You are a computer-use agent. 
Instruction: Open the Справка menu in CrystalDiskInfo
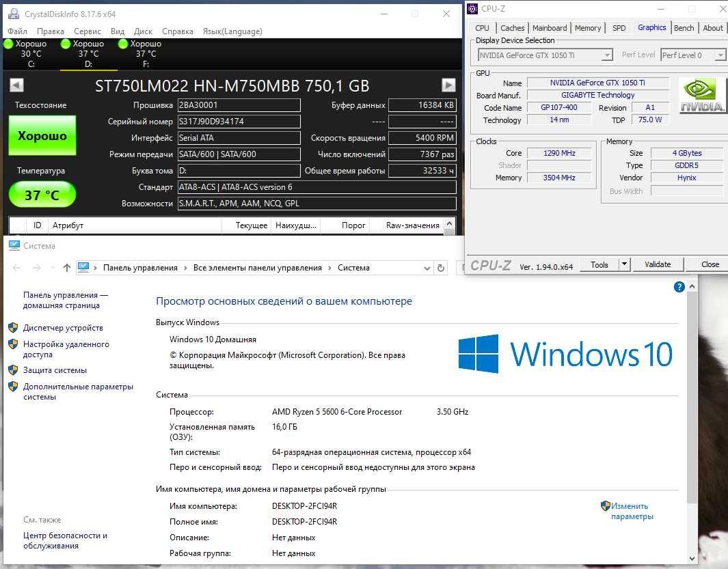click(x=178, y=31)
